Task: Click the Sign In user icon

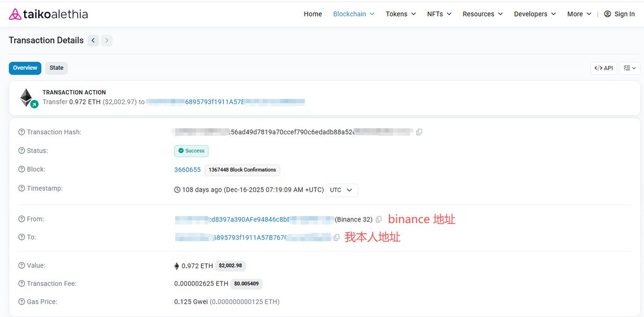Action: 607,14
